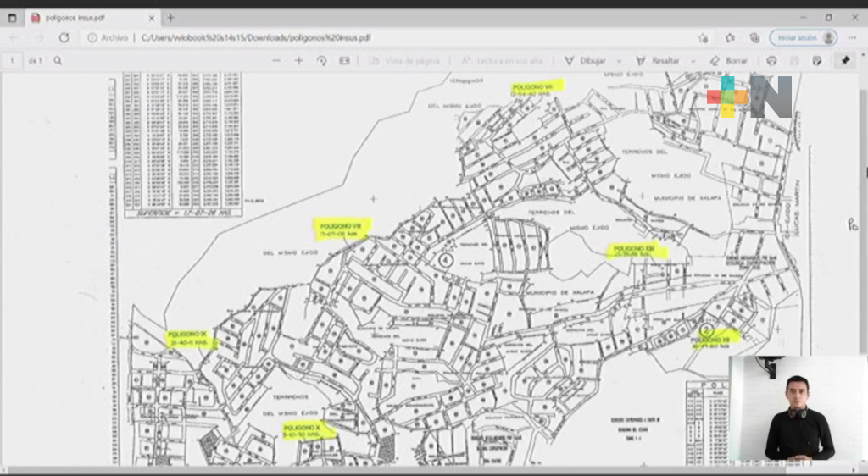Viewport: 868px width, 476px height.
Task: Click the page number input field
Action: (12, 61)
